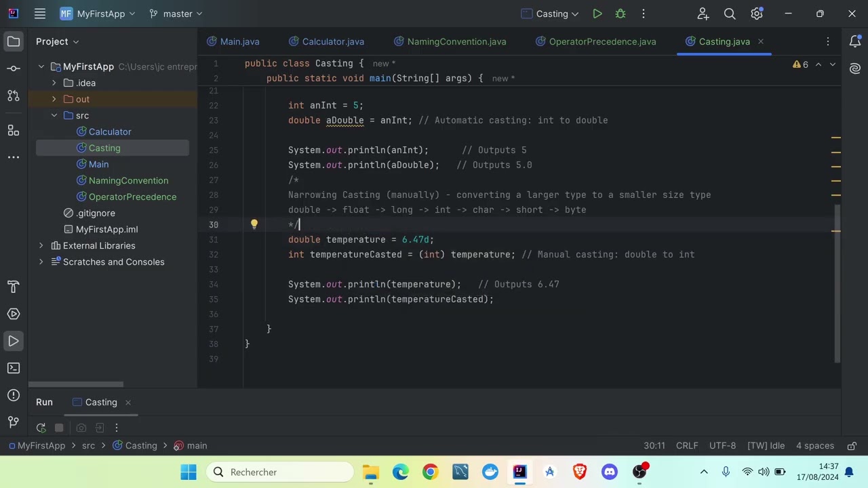Click the 4 spaces indent indicator
The width and height of the screenshot is (868, 488).
click(815, 445)
